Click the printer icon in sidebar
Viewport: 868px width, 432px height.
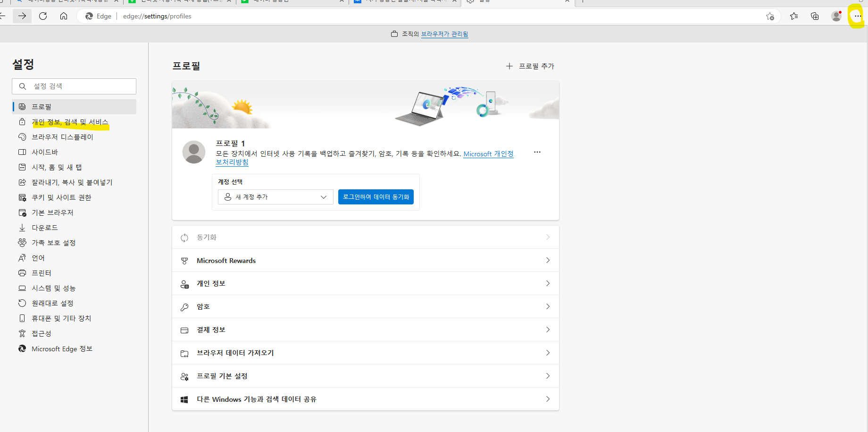tap(22, 273)
